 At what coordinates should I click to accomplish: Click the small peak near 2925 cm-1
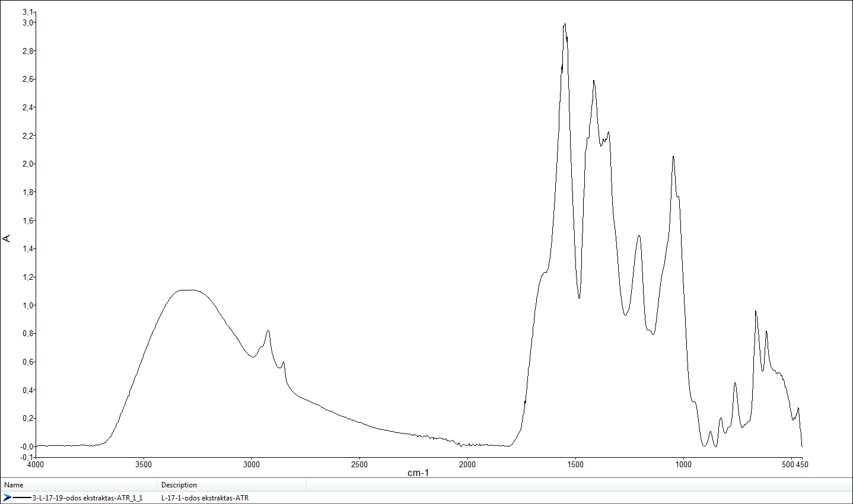268,331
